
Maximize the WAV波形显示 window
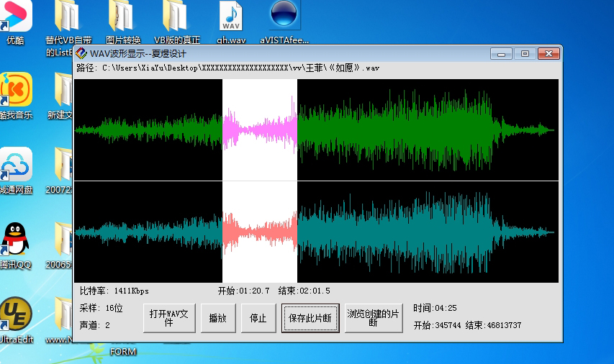[x=525, y=53]
